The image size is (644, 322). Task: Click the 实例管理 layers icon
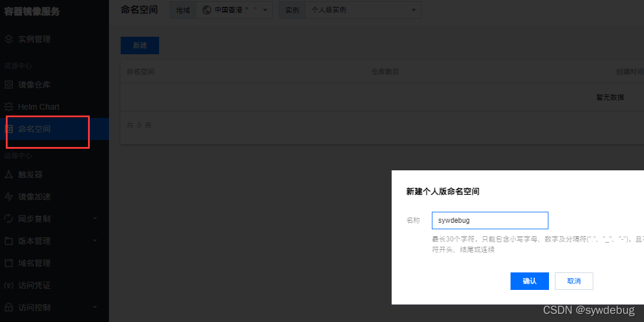(x=9, y=40)
